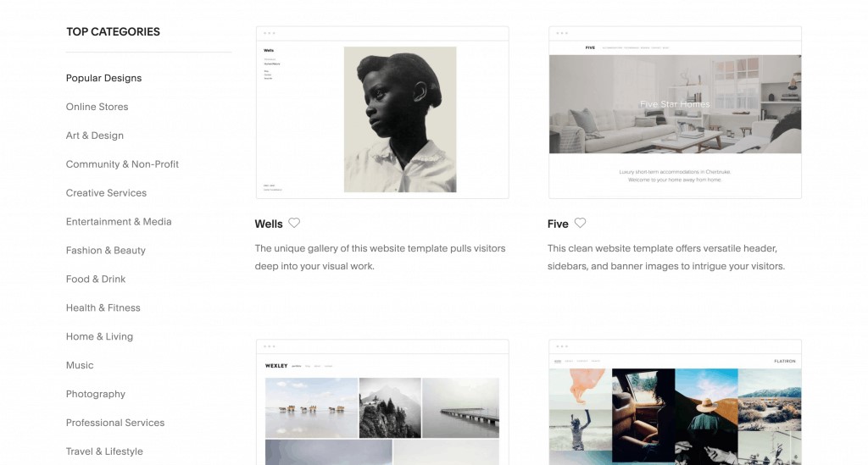This screenshot has width=868, height=465.
Task: Favorite the Five template heart icon
Action: (580, 223)
